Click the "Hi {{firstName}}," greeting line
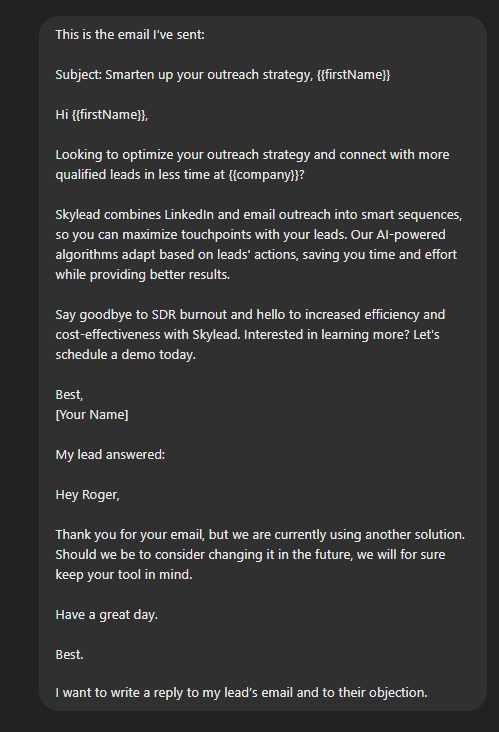 [102, 115]
